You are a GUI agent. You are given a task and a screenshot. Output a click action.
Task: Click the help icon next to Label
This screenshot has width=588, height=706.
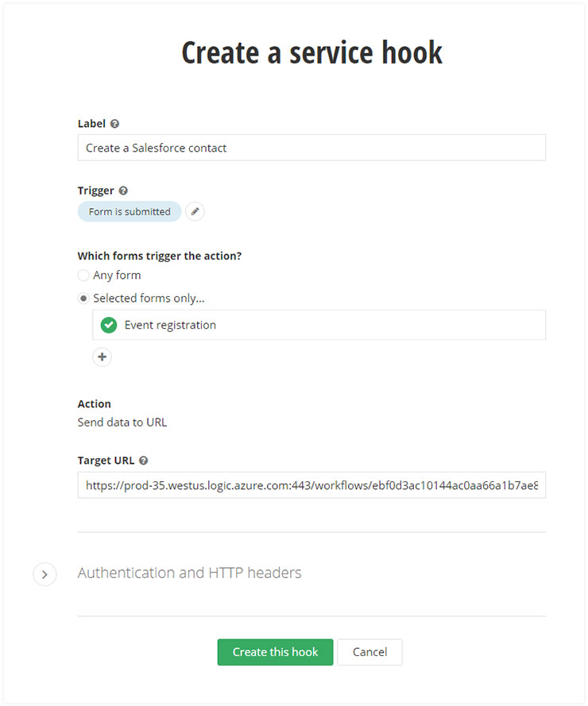tap(115, 124)
